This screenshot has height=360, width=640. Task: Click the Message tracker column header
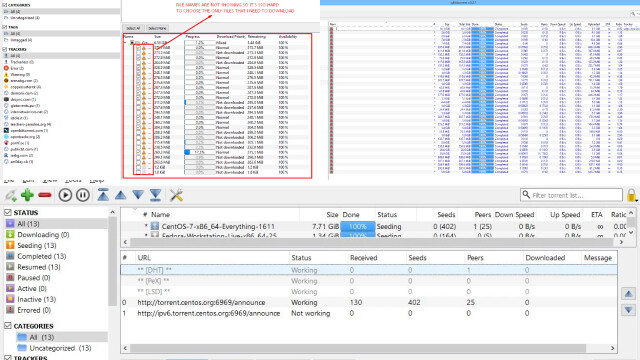[x=598, y=258]
